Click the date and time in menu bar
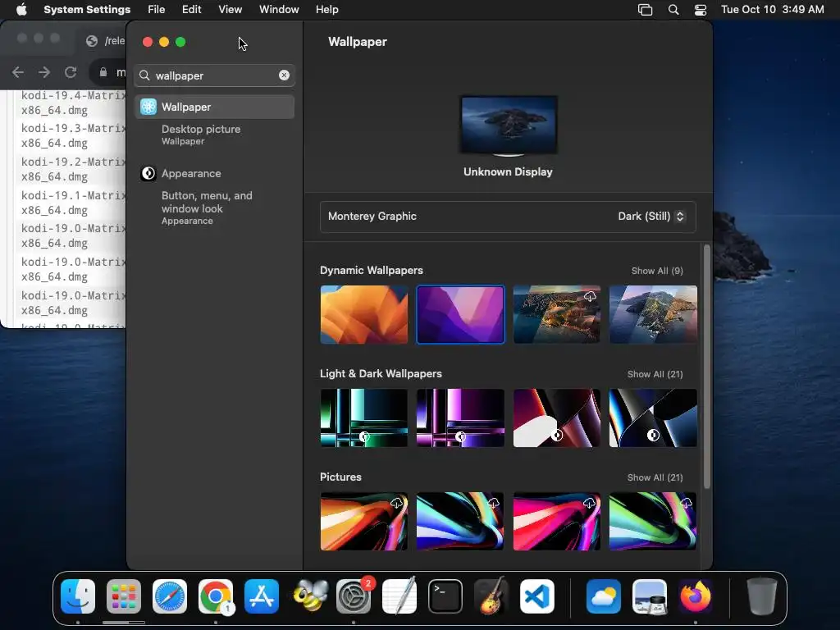The height and width of the screenshot is (630, 840). click(772, 10)
